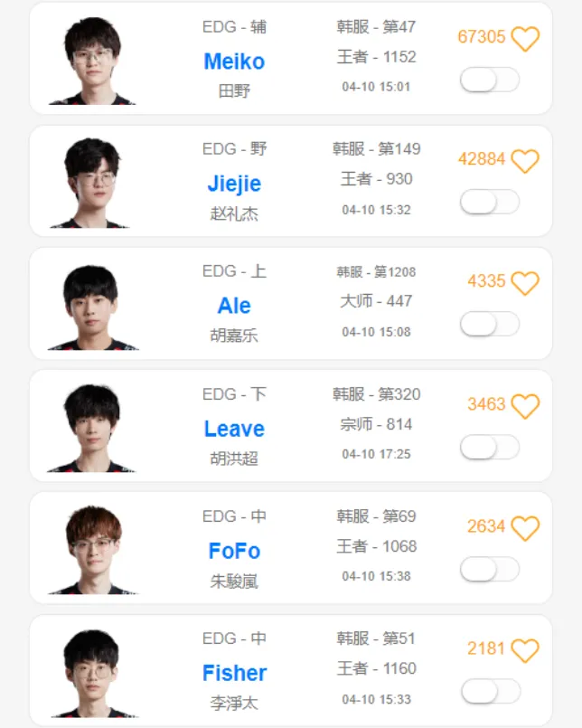
Task: Tap the heart icon beside Ale's 4335
Action: click(x=525, y=283)
